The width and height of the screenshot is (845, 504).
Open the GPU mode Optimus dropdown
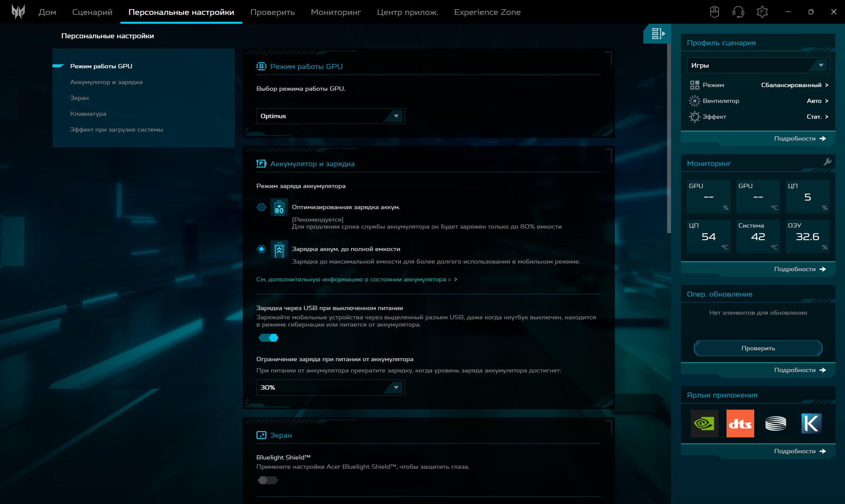pyautogui.click(x=330, y=116)
